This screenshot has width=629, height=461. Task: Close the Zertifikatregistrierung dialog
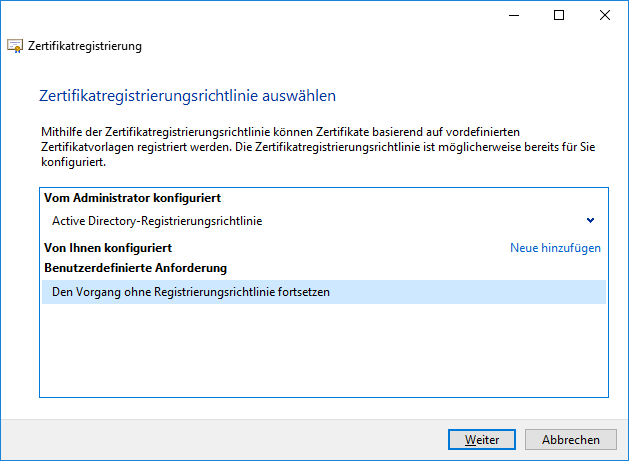[605, 15]
